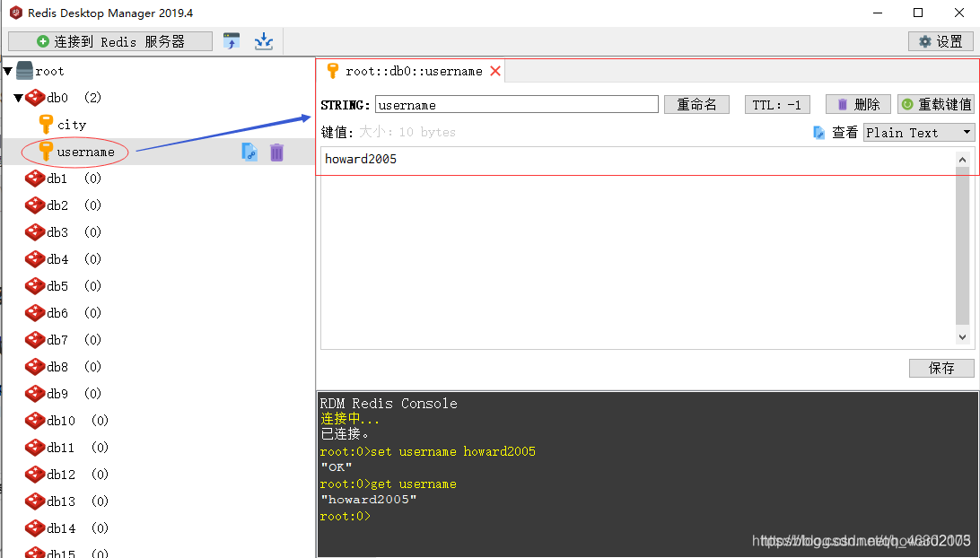This screenshot has height=558, width=980.
Task: Click the db9 database icon
Action: click(x=35, y=394)
